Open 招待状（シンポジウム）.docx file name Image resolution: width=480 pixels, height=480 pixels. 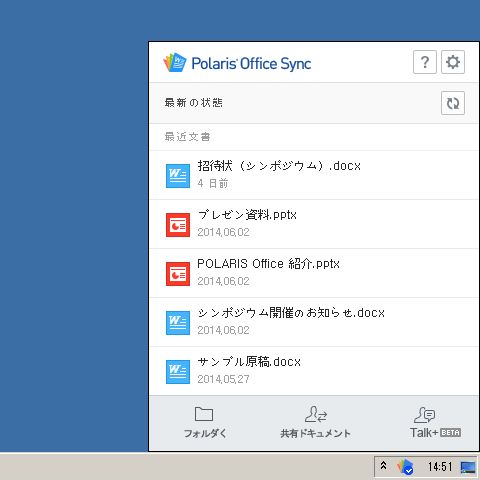click(x=279, y=166)
